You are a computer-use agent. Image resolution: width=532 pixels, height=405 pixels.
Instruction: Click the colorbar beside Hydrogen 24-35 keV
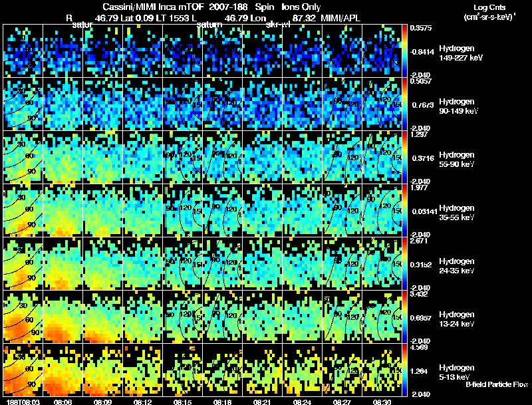(x=404, y=264)
